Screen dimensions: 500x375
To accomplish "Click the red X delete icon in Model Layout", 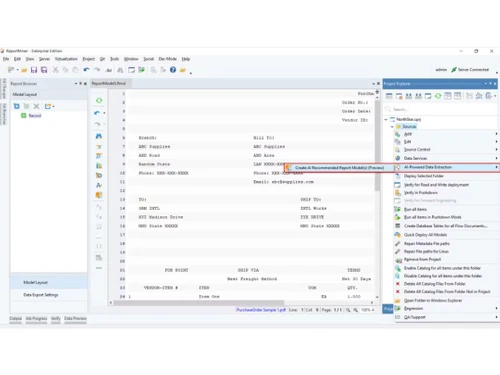I will tap(36, 106).
